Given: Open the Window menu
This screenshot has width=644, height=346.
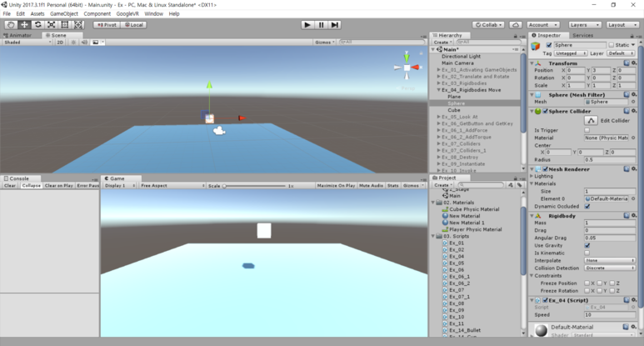Looking at the screenshot, I should pos(153,13).
